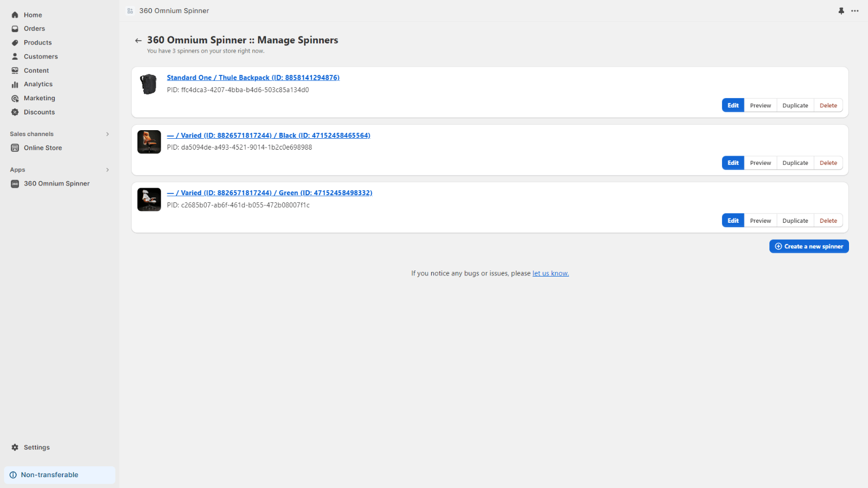Click the Sales channels section label
This screenshot has height=488, width=868.
[x=31, y=134]
